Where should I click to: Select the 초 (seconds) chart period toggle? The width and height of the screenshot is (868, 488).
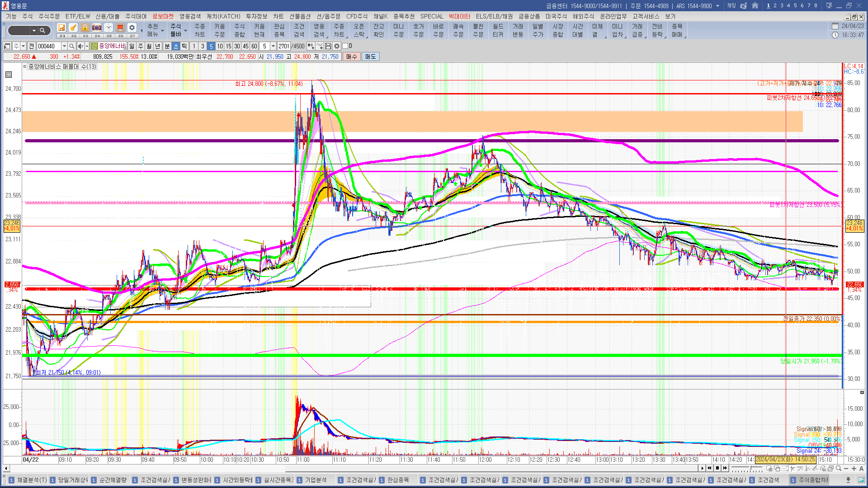[x=176, y=46]
